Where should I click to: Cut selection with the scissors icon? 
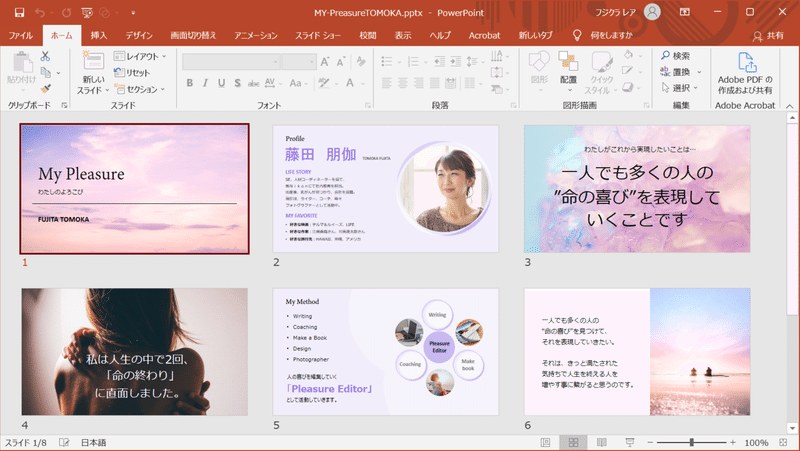[45, 56]
